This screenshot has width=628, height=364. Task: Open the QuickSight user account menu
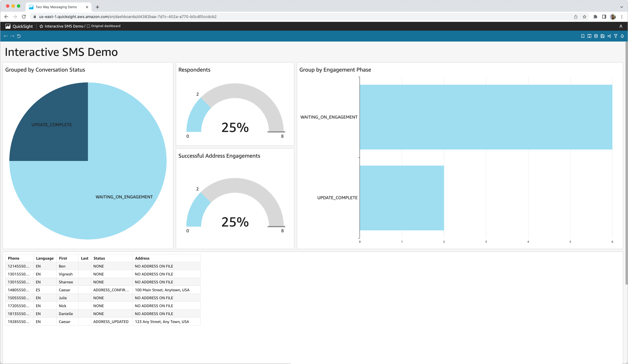point(621,26)
